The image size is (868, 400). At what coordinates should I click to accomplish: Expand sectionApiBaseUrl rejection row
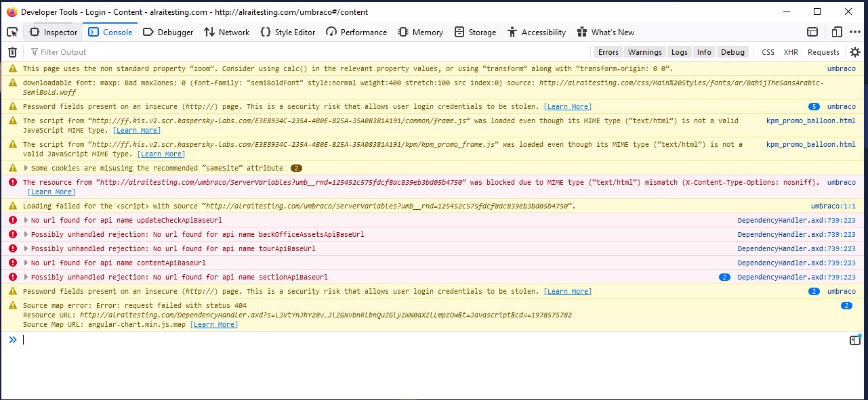pos(26,277)
